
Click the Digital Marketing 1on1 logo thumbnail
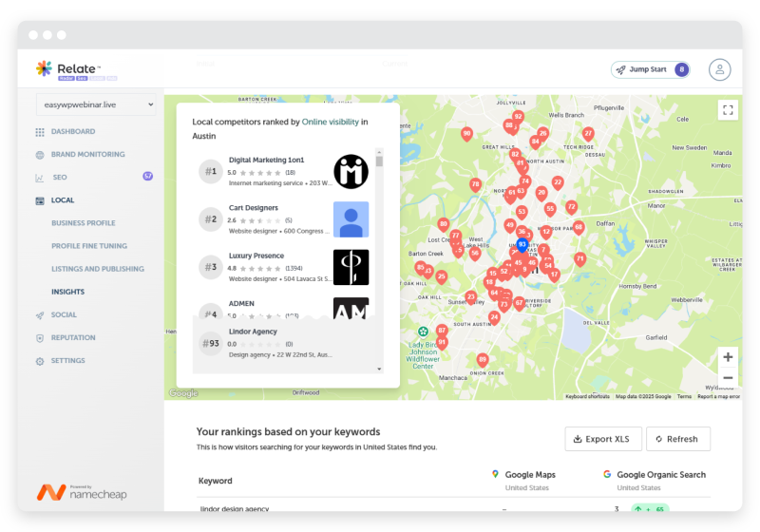pos(351,172)
